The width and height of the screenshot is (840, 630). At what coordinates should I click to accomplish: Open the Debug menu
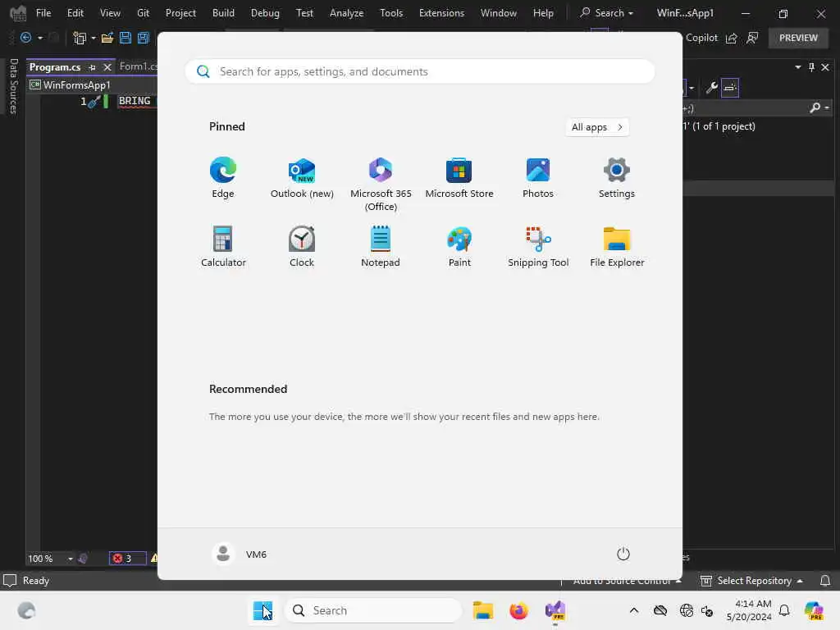click(265, 13)
